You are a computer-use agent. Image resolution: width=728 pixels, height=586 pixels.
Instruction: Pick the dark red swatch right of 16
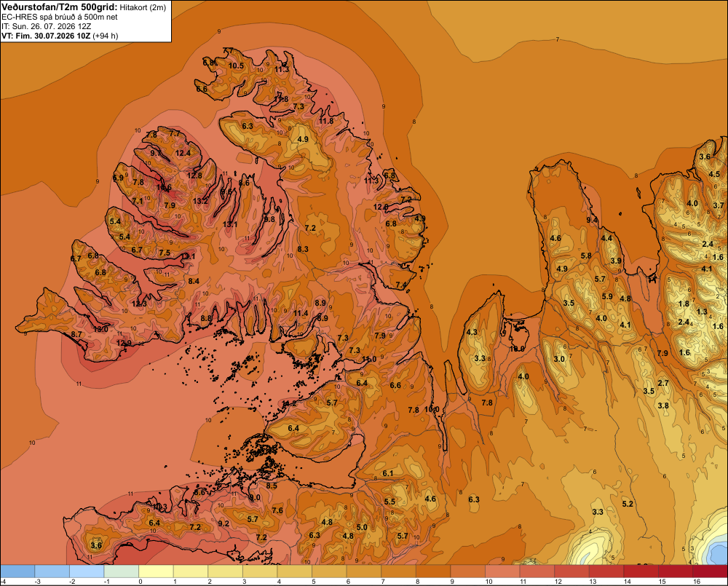click(710, 571)
